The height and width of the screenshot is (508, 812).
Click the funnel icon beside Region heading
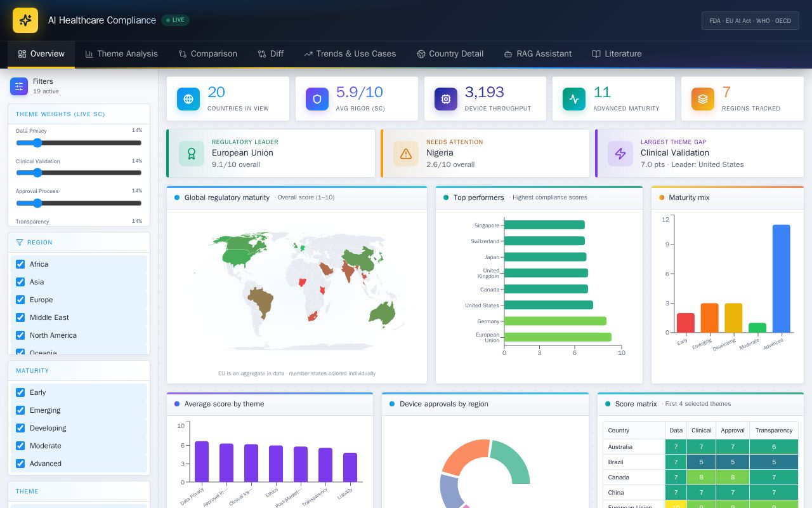click(20, 243)
